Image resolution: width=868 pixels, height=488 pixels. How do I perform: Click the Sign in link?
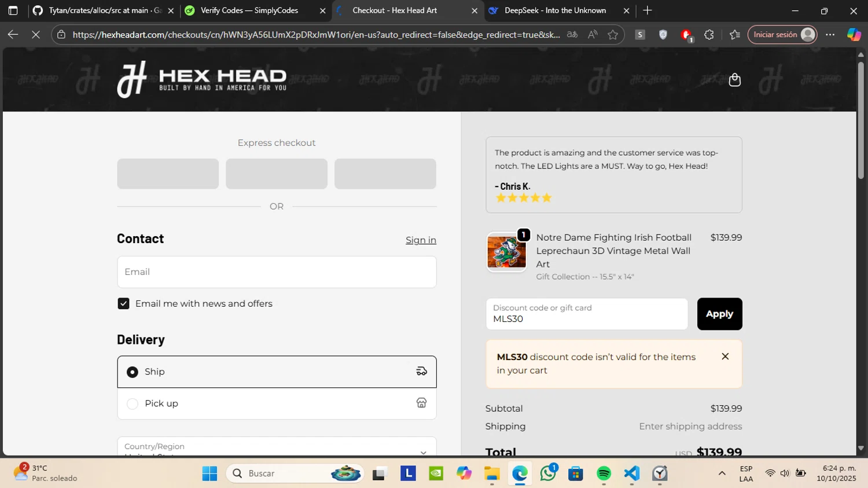click(421, 240)
